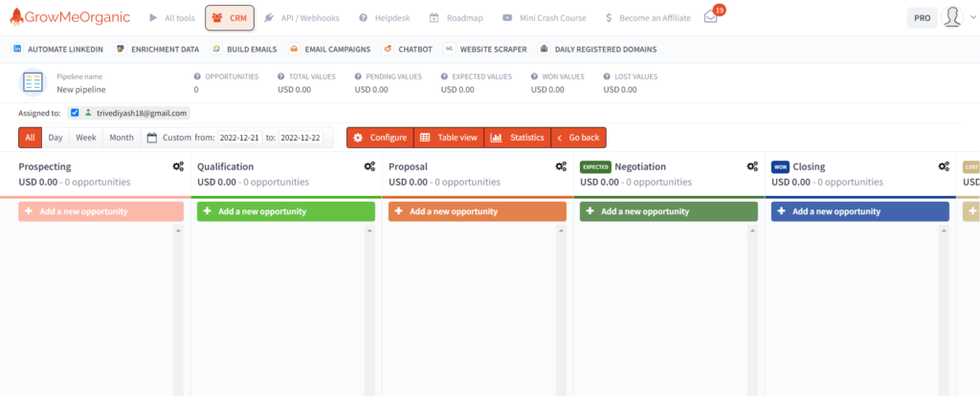Select the Day date filter
This screenshot has width=980, height=396.
pos(56,138)
